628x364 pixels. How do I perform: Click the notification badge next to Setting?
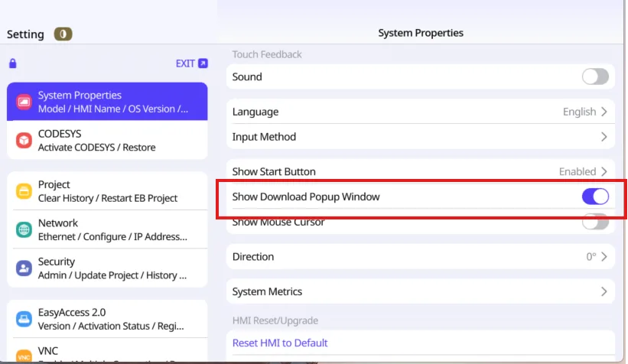(x=63, y=34)
